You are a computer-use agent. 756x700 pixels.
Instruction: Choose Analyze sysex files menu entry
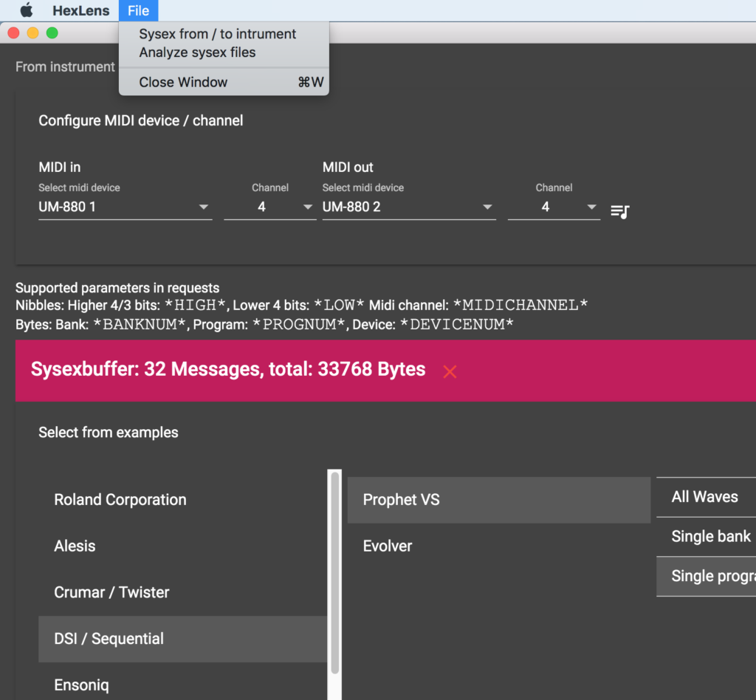[x=224, y=52]
